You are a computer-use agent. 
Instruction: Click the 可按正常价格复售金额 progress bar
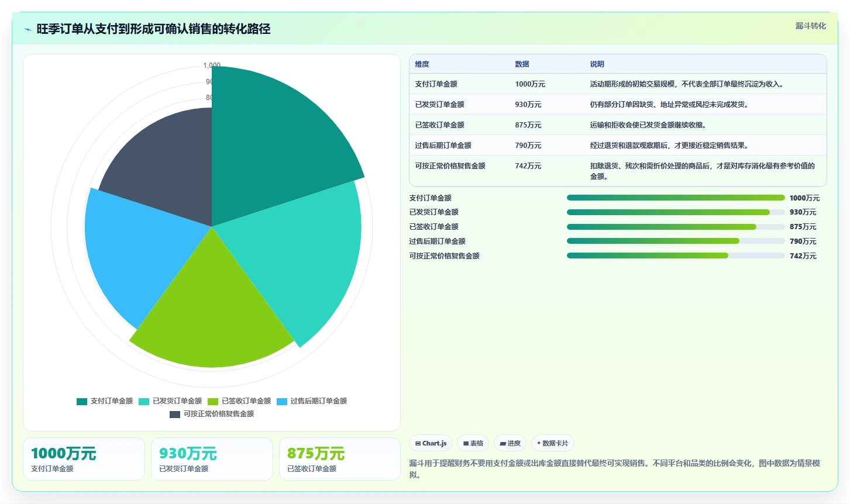click(x=676, y=256)
